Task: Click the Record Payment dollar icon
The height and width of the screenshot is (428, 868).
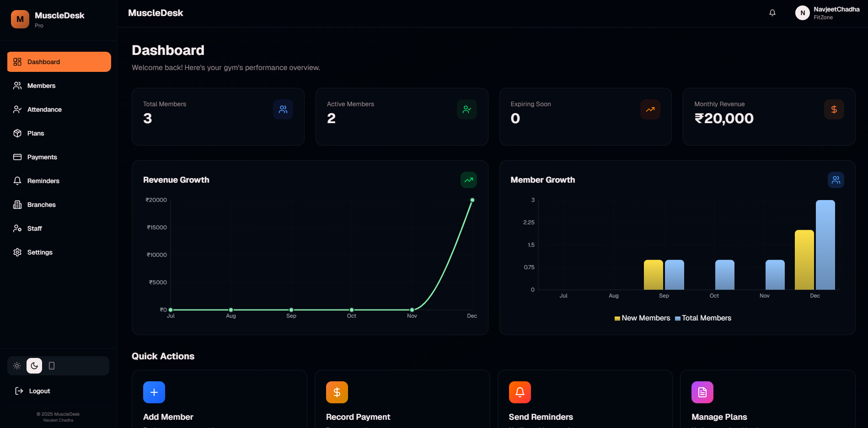Action: pyautogui.click(x=337, y=392)
